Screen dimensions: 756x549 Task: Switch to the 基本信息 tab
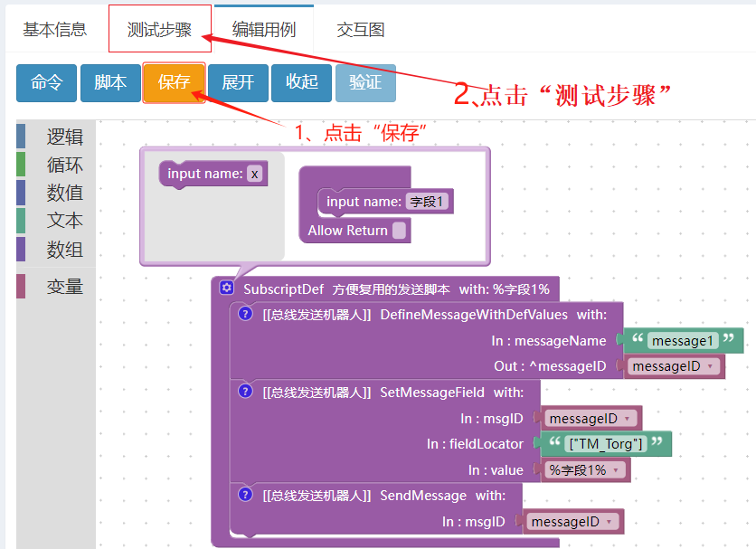[x=54, y=30]
